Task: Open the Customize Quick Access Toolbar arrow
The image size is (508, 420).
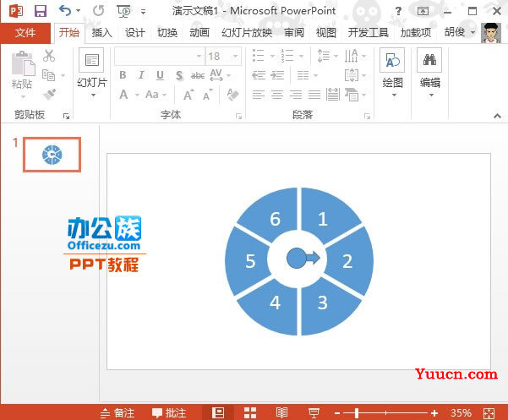Action: [x=143, y=12]
